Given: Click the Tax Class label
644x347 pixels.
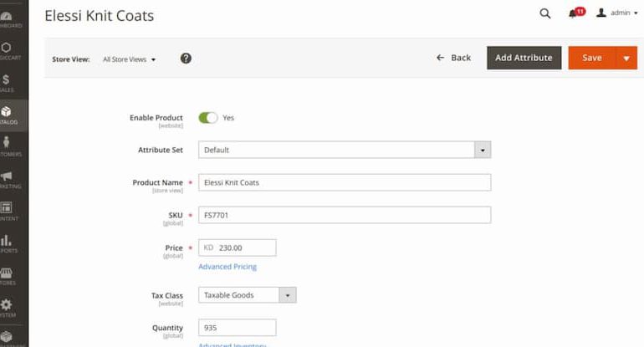Looking at the screenshot, I should click(x=166, y=296).
